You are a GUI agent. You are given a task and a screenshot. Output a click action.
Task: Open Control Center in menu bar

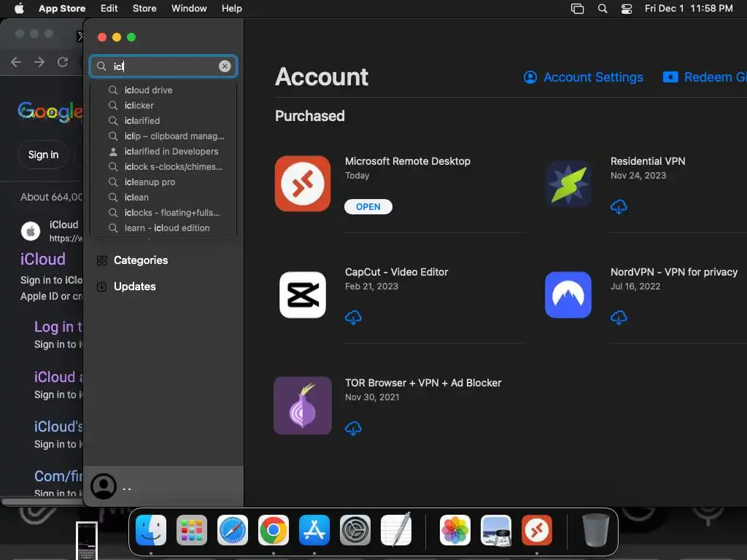(x=627, y=9)
